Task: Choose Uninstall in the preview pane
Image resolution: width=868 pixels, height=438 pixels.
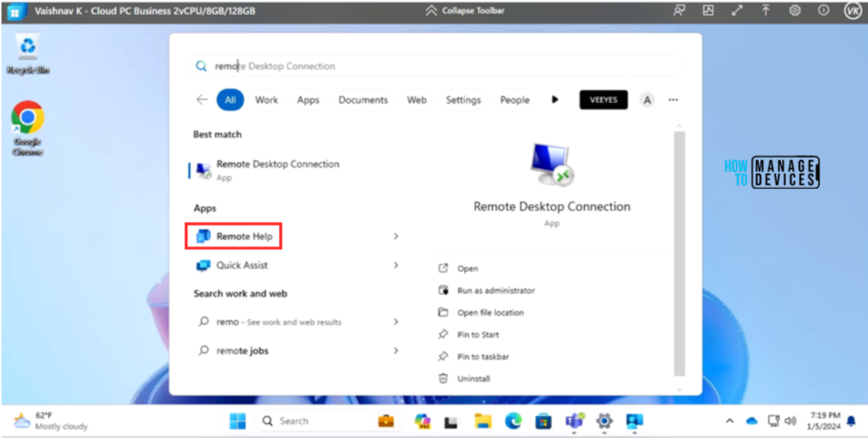Action: 465,379
